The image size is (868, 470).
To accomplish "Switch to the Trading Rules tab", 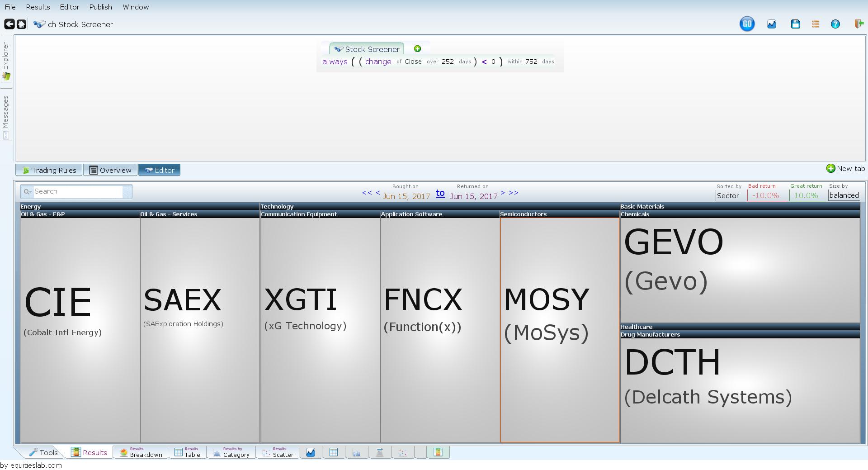I will [x=49, y=170].
